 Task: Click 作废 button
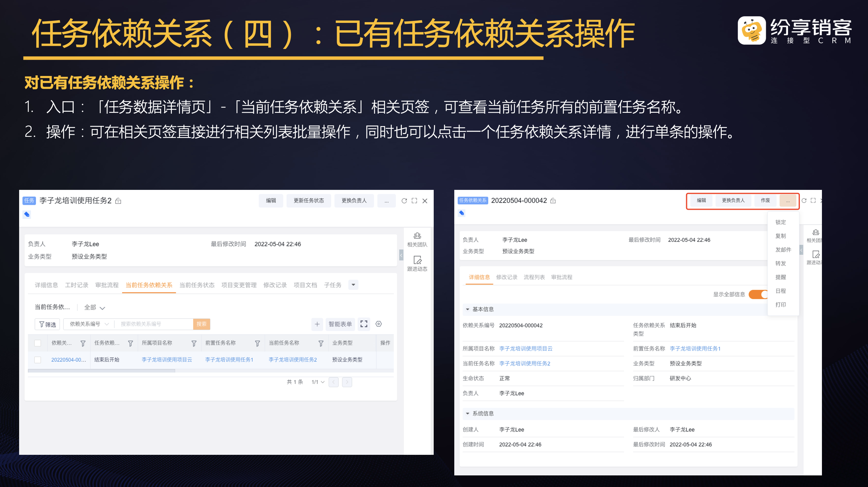tap(765, 200)
